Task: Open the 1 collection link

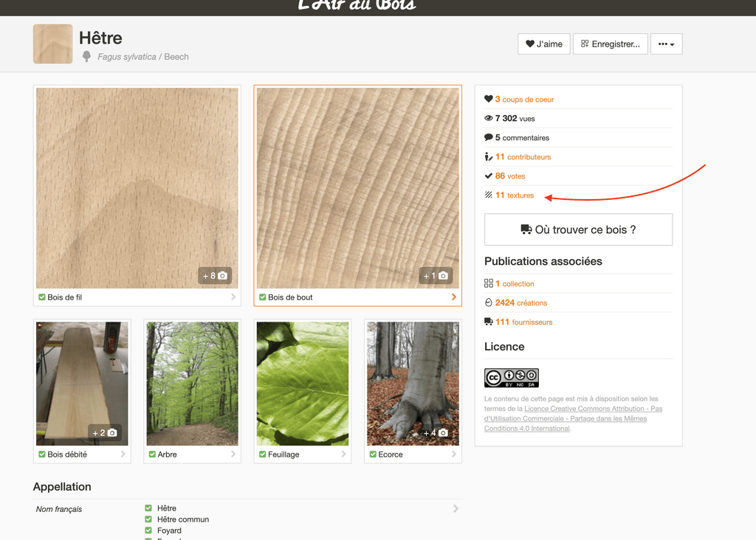Action: pyautogui.click(x=515, y=284)
